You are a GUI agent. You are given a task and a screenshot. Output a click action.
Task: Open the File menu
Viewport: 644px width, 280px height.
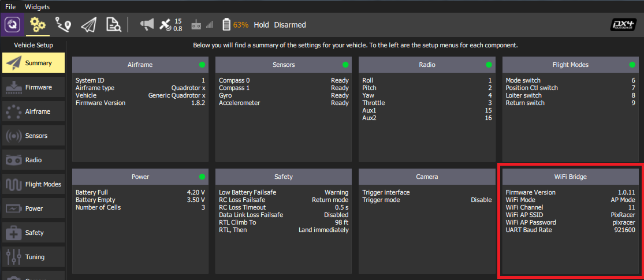tap(10, 7)
